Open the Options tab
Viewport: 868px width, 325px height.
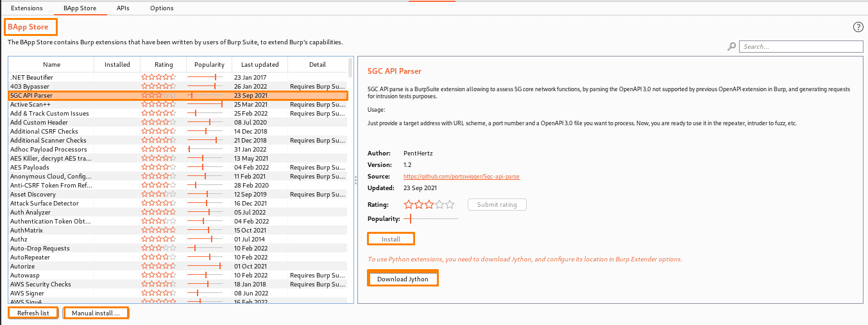(162, 8)
